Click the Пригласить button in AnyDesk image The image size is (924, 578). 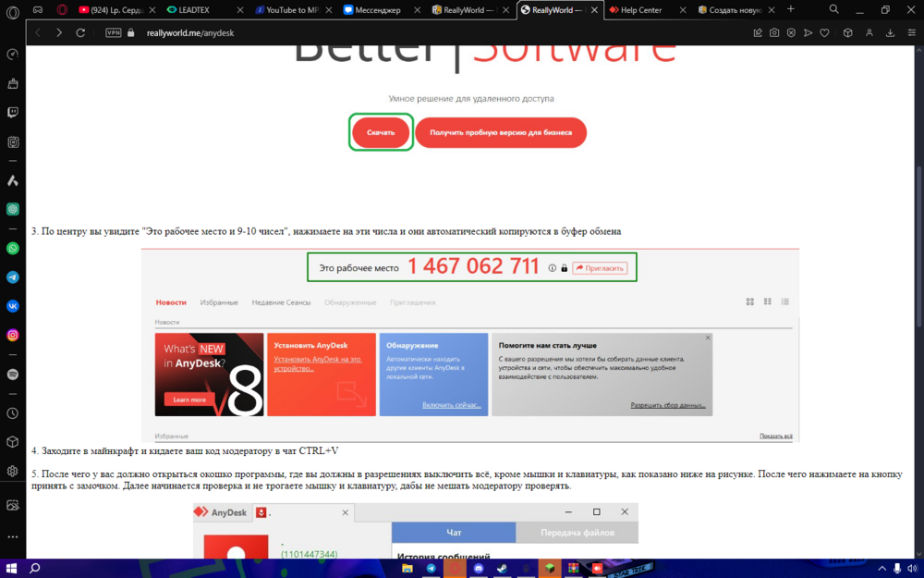point(600,268)
